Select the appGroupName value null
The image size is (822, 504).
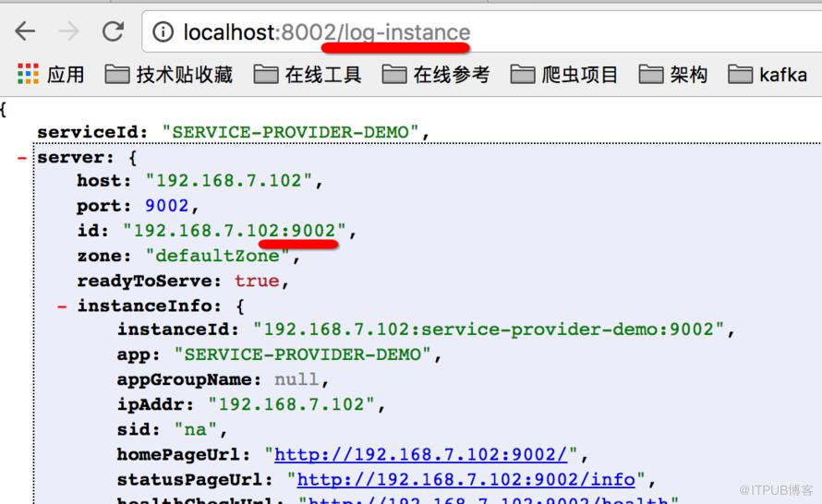point(296,379)
